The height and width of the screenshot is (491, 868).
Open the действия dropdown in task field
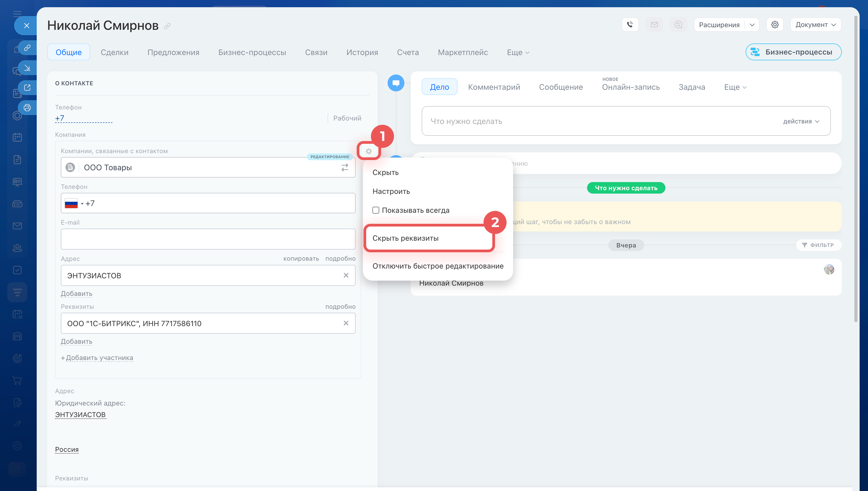(x=801, y=121)
